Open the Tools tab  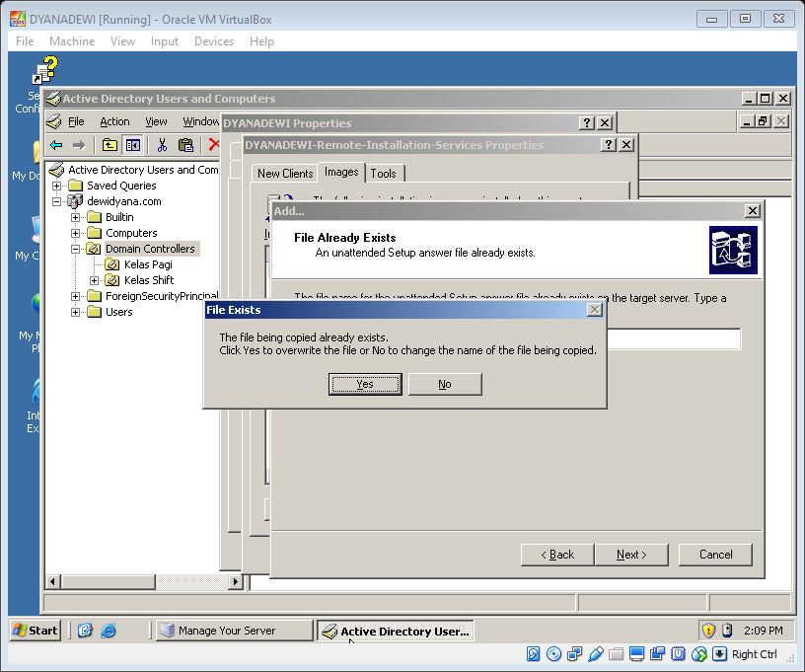pyautogui.click(x=384, y=174)
